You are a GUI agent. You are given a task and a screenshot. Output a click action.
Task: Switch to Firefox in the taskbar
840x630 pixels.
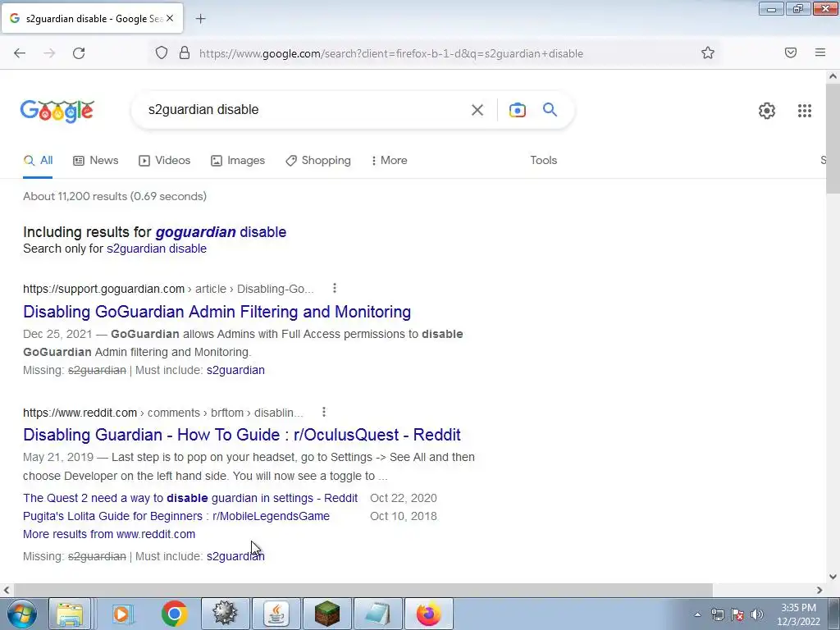(x=428, y=614)
